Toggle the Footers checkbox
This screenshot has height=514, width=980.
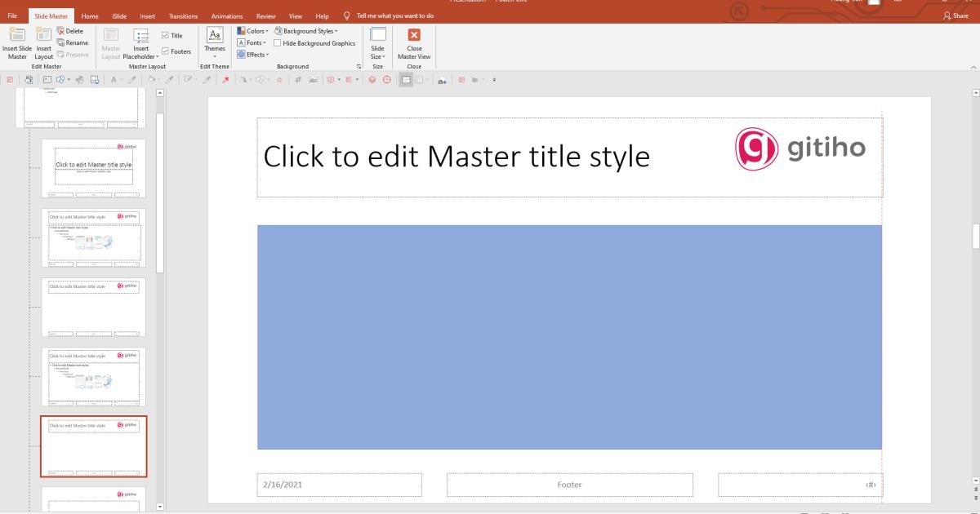tap(166, 51)
